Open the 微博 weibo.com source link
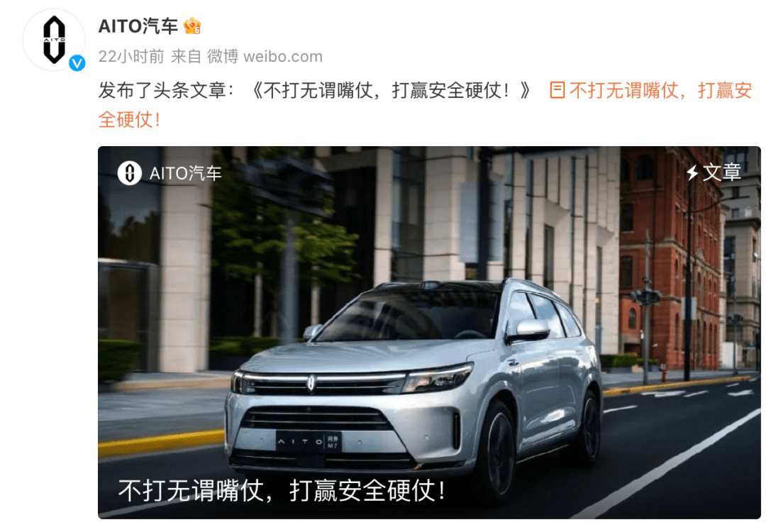Viewport: 766px width, 532px height. click(x=265, y=57)
